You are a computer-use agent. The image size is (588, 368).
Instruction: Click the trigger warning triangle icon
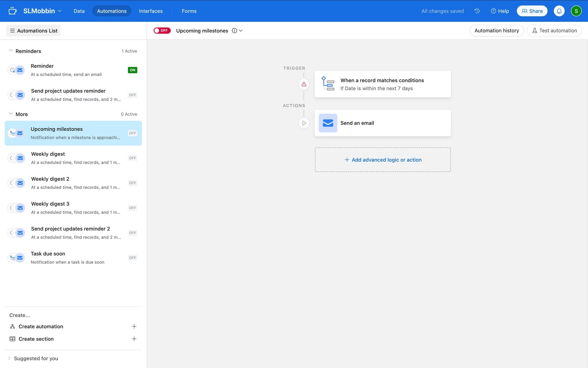coord(304,84)
